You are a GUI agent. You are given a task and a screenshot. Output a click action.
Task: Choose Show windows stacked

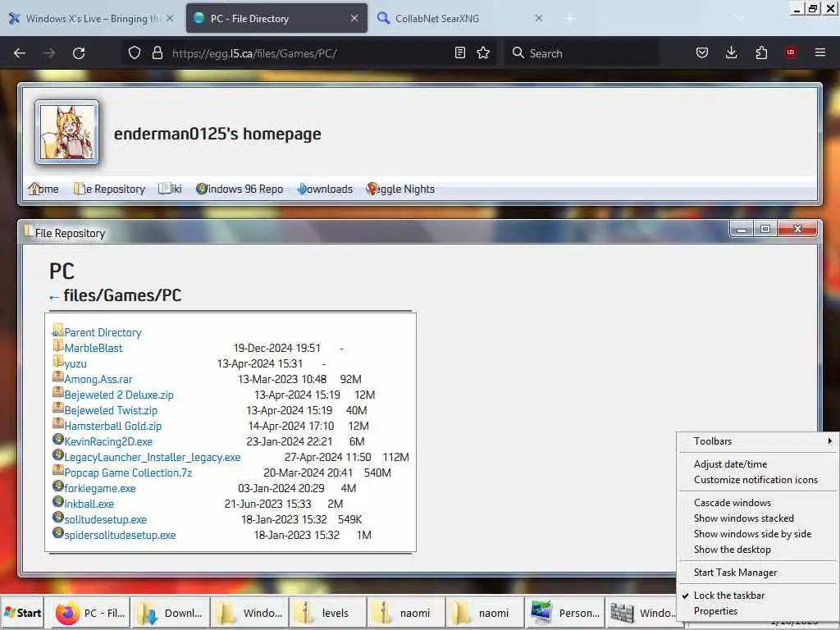click(x=757, y=518)
